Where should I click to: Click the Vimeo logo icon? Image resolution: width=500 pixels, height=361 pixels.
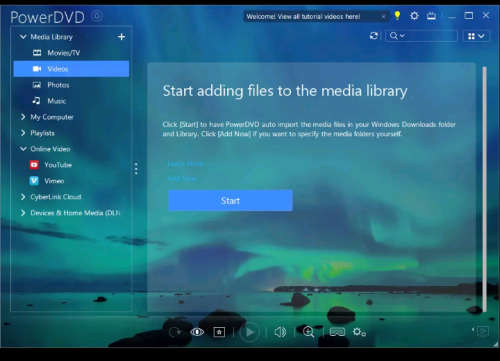[x=34, y=181]
